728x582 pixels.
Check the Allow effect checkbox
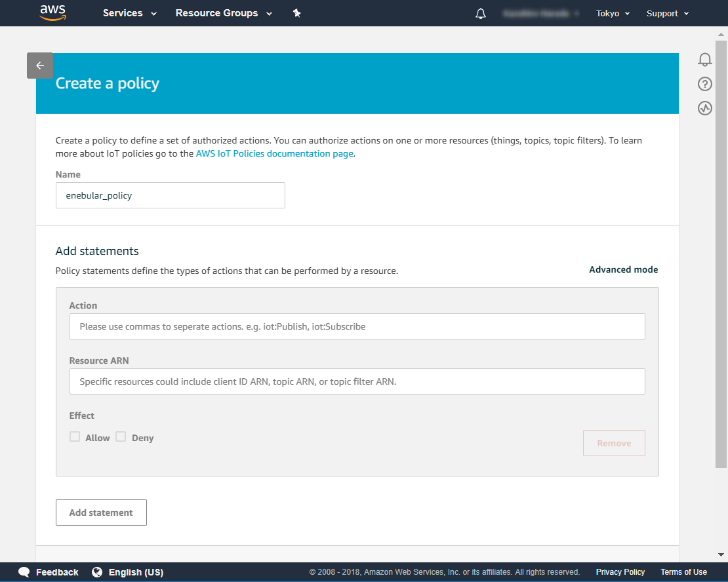coord(75,437)
